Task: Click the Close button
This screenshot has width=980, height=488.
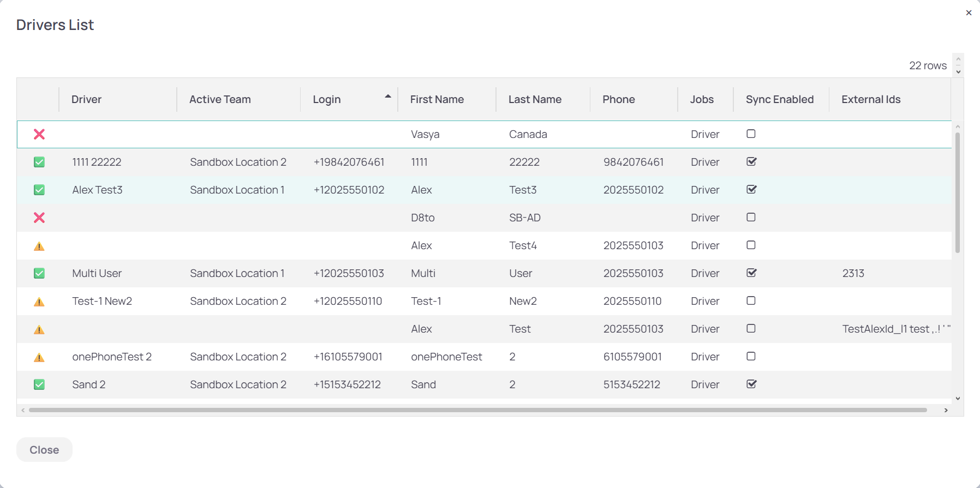Action: coord(44,450)
